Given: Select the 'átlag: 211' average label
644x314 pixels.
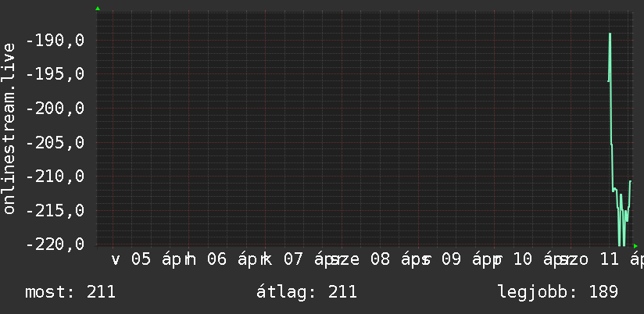Looking at the screenshot, I should [x=306, y=292].
